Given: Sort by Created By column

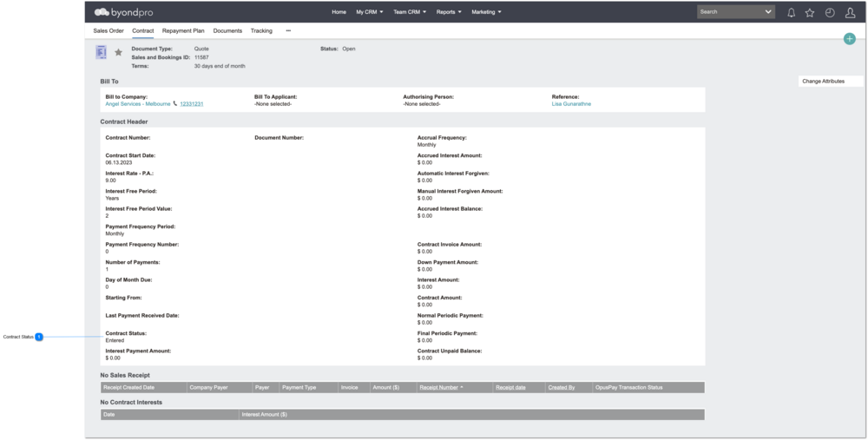Looking at the screenshot, I should 562,387.
